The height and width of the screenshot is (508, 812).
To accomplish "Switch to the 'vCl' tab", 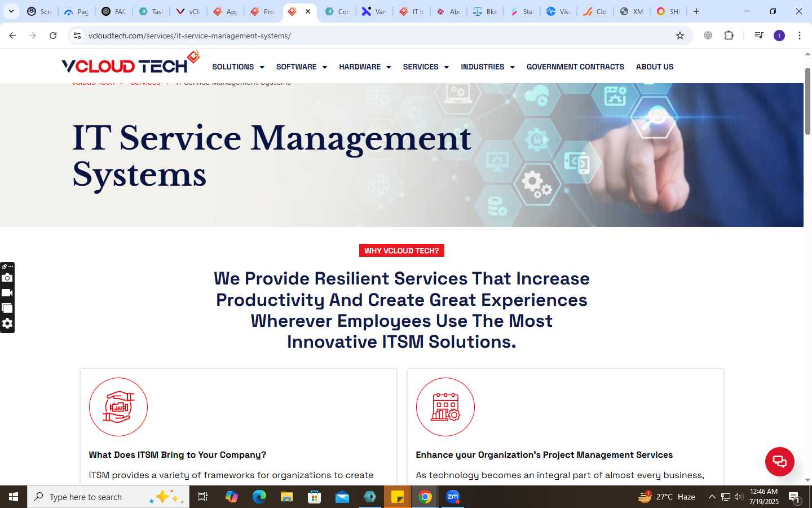I will coord(188,11).
